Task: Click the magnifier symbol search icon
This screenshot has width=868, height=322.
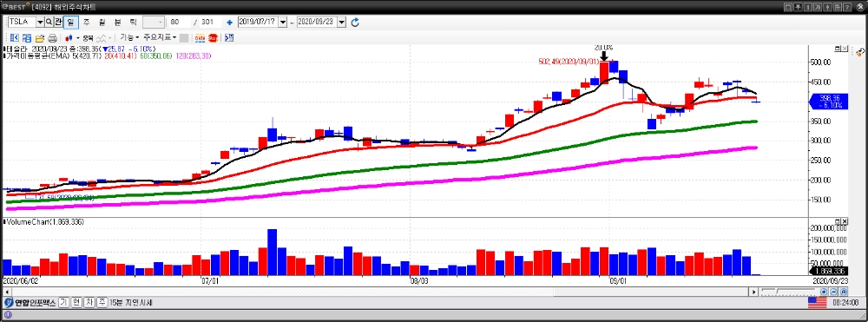Action: pos(49,22)
